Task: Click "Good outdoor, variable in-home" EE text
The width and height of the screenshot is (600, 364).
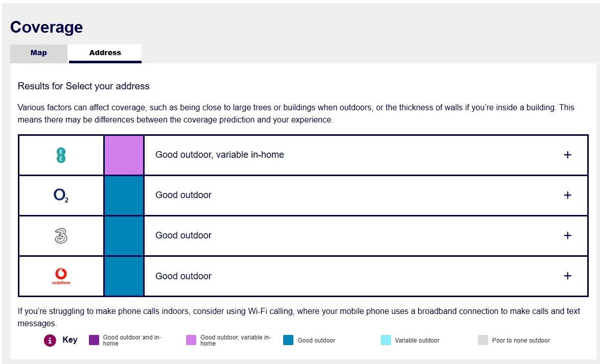Action: [x=219, y=155]
